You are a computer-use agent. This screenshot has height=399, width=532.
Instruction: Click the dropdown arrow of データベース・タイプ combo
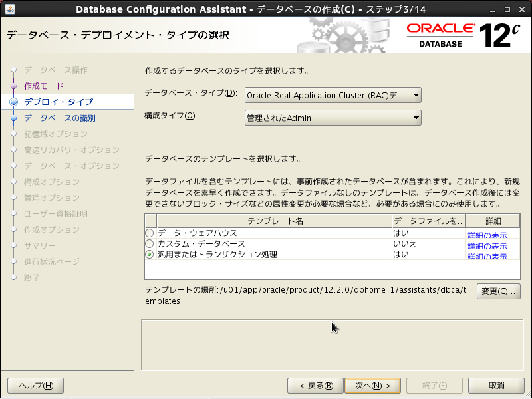tap(416, 95)
